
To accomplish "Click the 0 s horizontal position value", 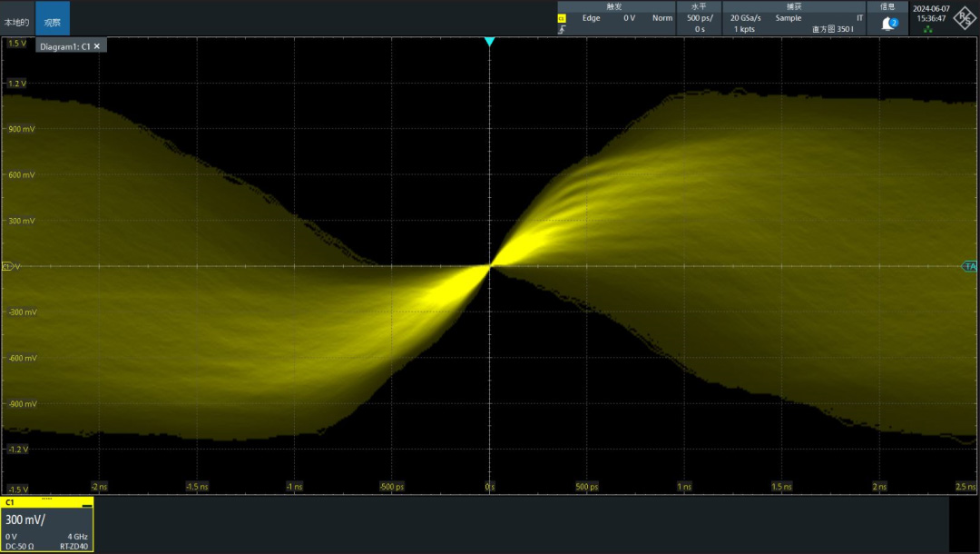I will (x=700, y=29).
